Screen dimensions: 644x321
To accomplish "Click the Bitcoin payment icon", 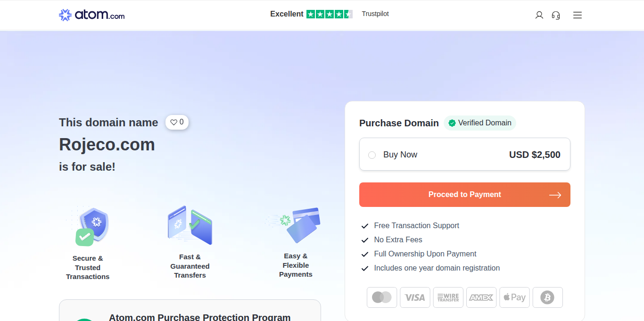I will point(547,297).
